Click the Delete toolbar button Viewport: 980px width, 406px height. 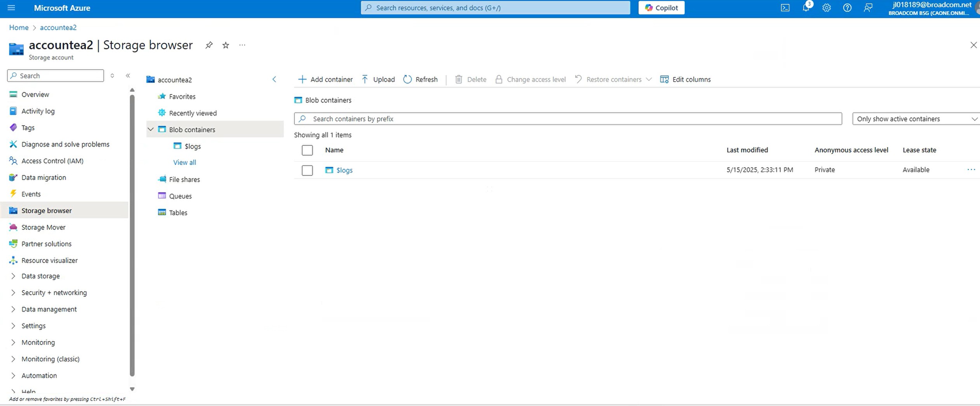point(471,79)
